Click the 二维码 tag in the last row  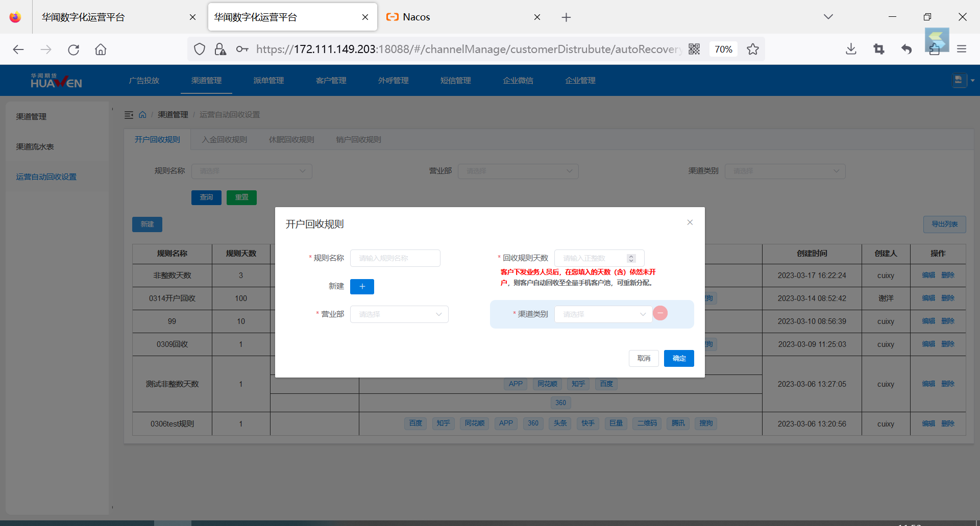(x=647, y=423)
